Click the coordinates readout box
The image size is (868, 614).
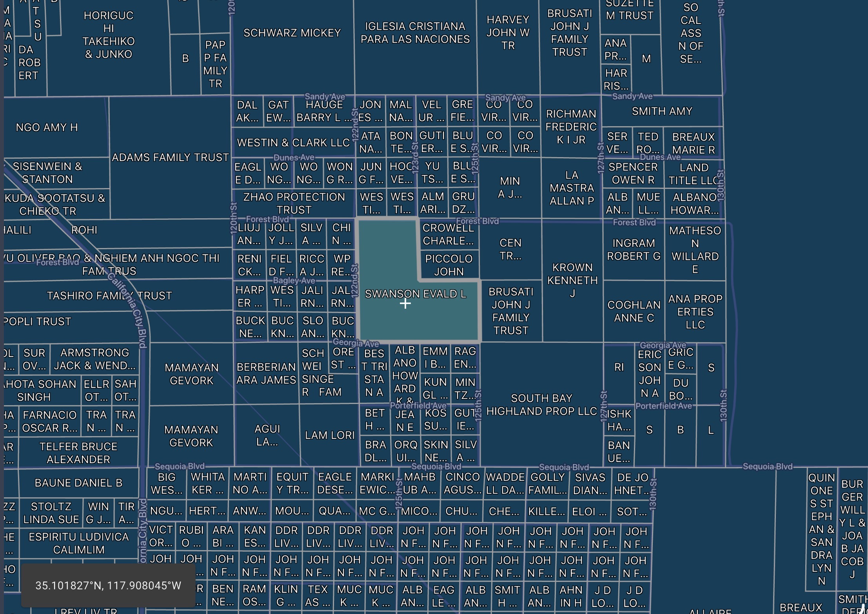click(108, 585)
